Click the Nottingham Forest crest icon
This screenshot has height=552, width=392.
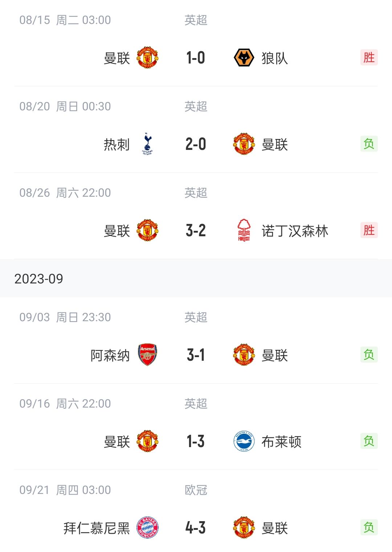[244, 230]
